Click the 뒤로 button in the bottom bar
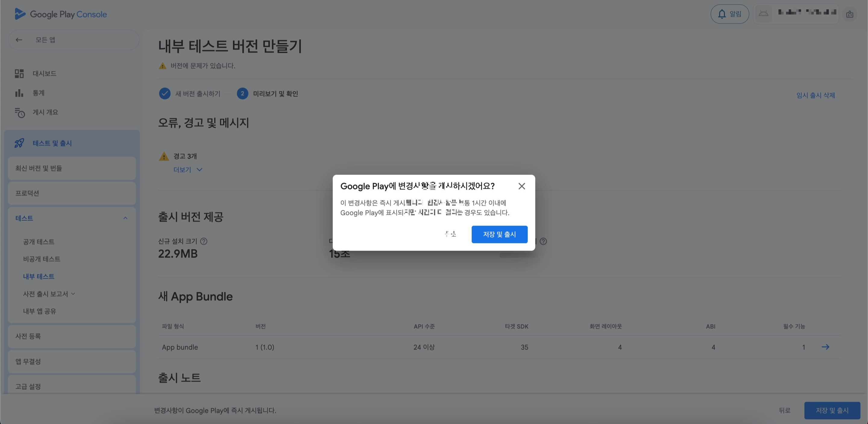The width and height of the screenshot is (868, 424). (784, 410)
